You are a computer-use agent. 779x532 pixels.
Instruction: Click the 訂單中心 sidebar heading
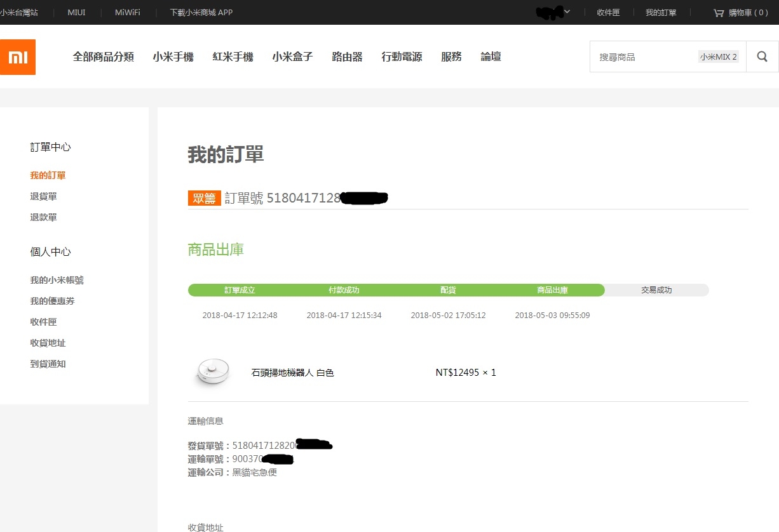51,147
